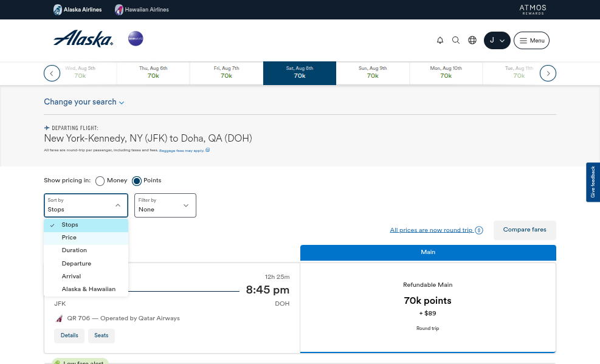Image resolution: width=600 pixels, height=364 pixels.
Task: Open the site search magnifier icon
Action: (x=456, y=40)
